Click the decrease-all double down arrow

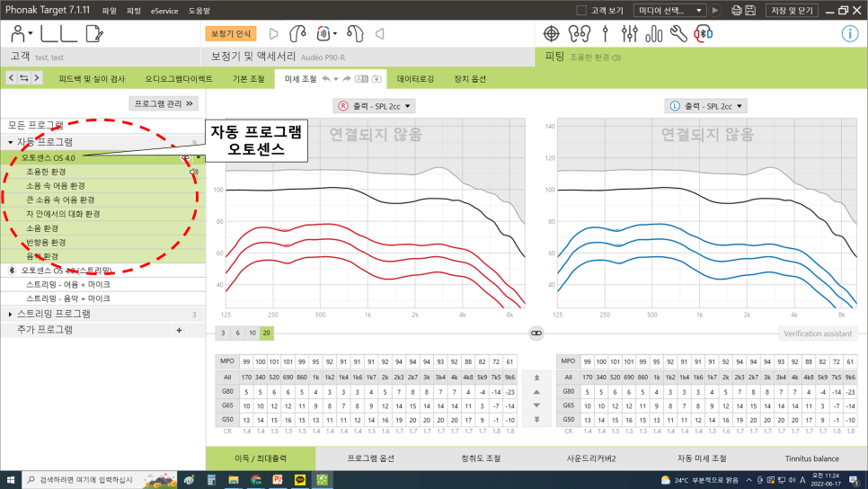[x=536, y=420]
